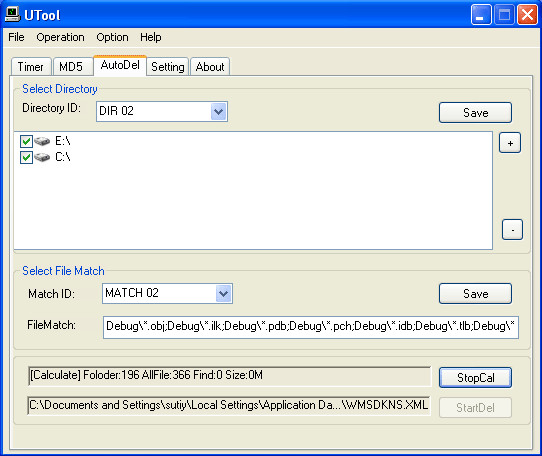The image size is (542, 456).
Task: Click the current file path field
Action: (229, 405)
